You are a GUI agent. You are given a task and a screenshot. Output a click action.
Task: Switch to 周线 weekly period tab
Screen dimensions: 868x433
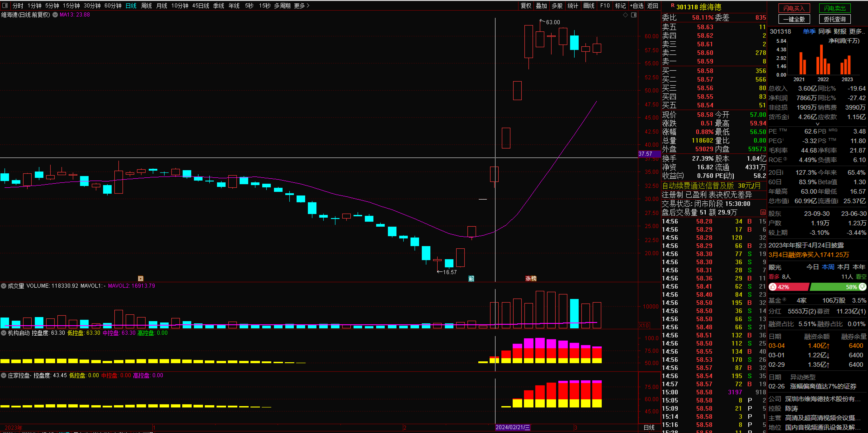(146, 6)
